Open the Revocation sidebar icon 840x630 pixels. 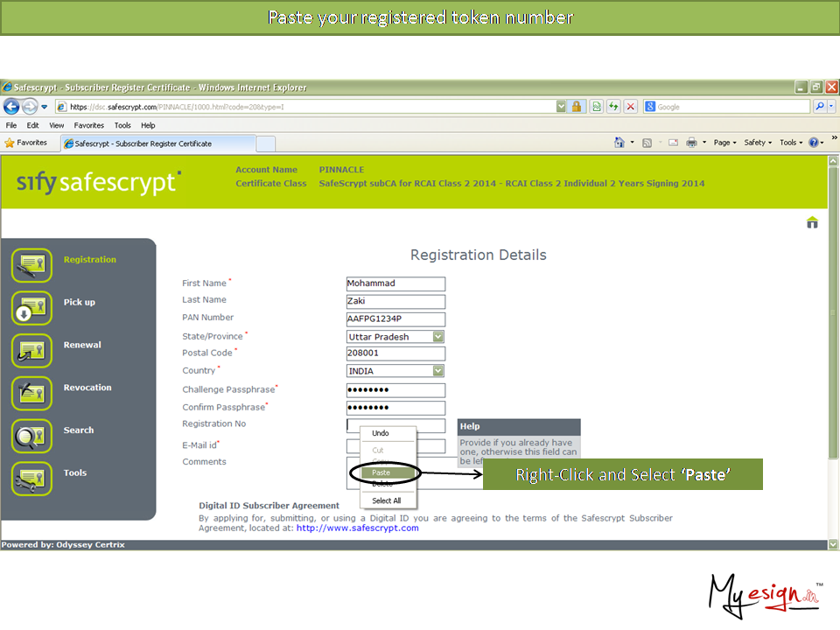point(32,393)
